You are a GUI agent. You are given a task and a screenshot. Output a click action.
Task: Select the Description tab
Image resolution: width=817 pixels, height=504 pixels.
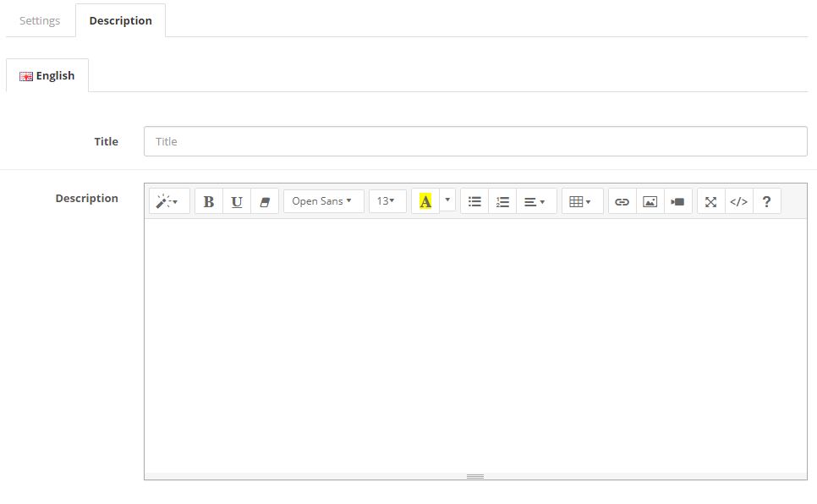click(120, 20)
